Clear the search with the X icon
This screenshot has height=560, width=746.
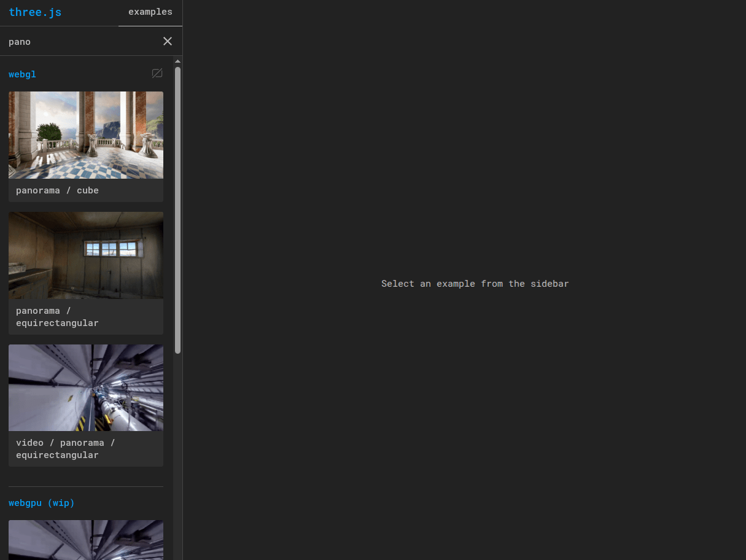pyautogui.click(x=168, y=41)
